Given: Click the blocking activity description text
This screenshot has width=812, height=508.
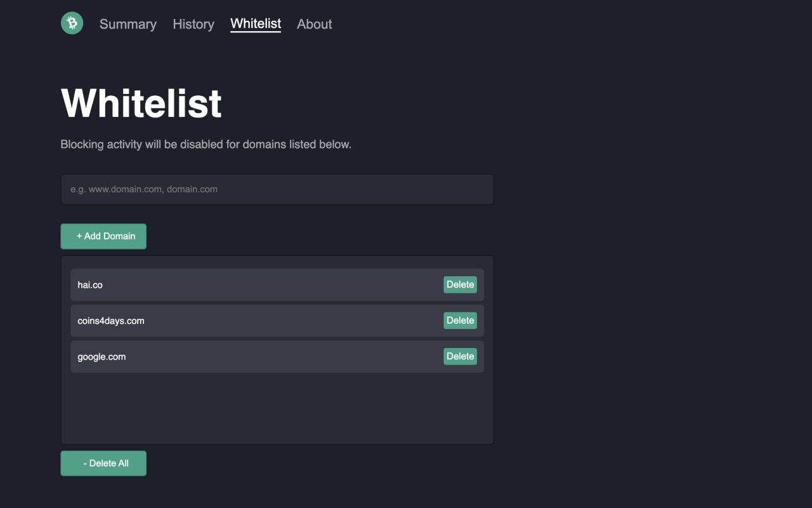Looking at the screenshot, I should click(206, 145).
